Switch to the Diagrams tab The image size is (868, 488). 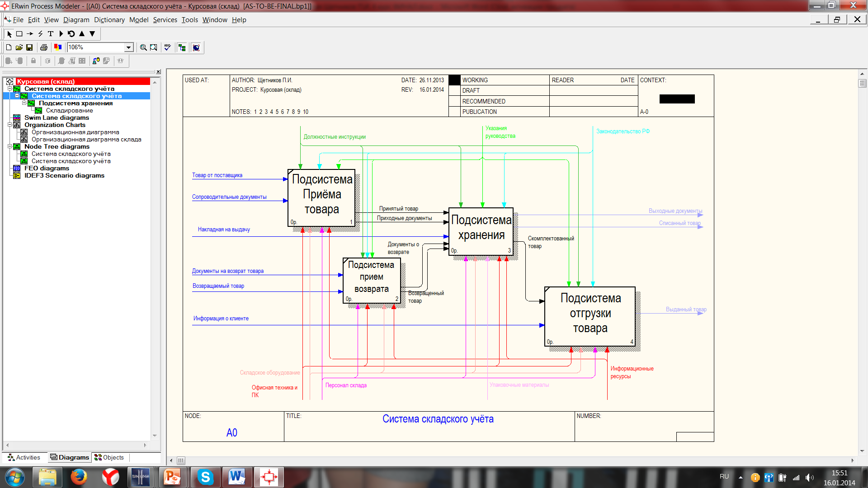point(70,458)
